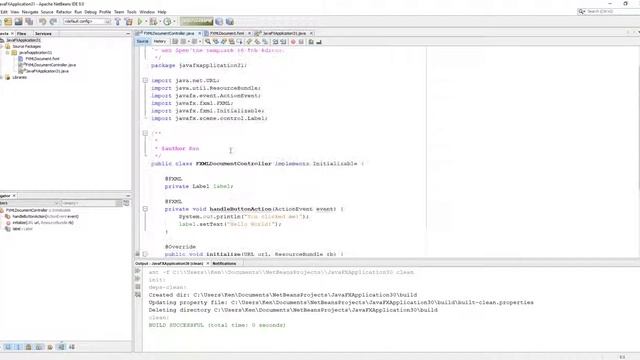
Task: Switch to the Files tab
Action: [22, 33]
